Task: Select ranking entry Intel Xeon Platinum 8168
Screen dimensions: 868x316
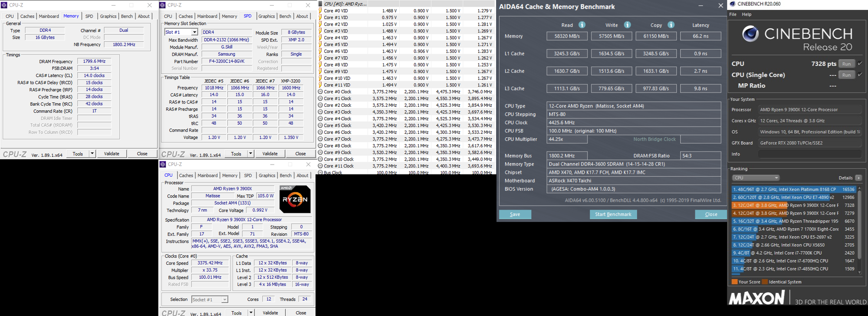Action: pos(793,189)
